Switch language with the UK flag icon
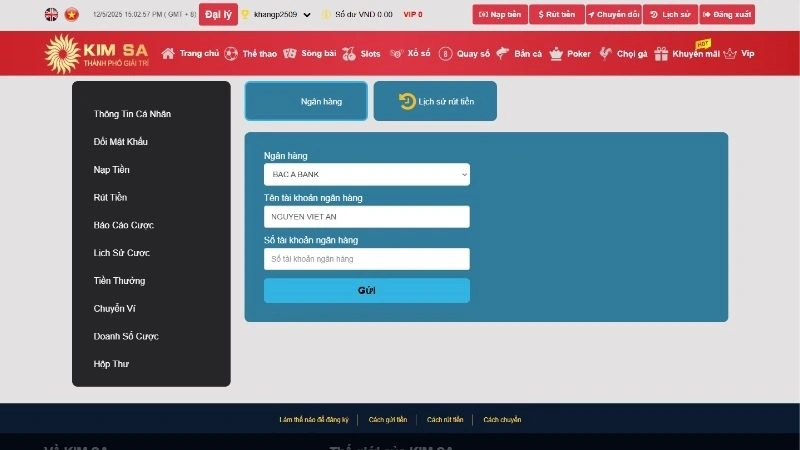Screen dimensions: 800x450 coord(51,15)
